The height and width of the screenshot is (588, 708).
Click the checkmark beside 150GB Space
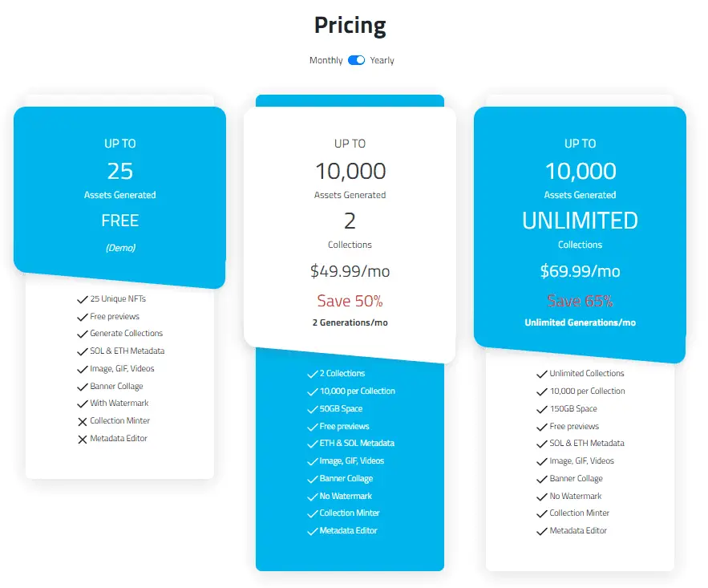click(x=542, y=409)
